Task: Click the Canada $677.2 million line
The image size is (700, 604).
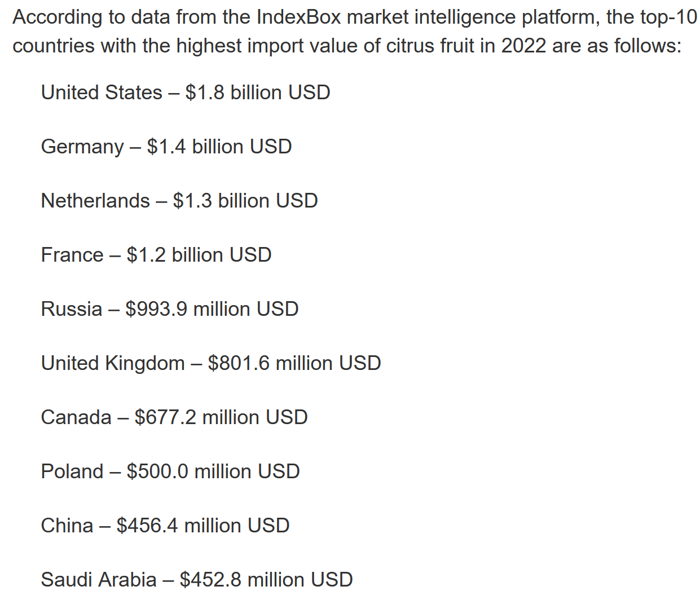Action: click(x=174, y=417)
